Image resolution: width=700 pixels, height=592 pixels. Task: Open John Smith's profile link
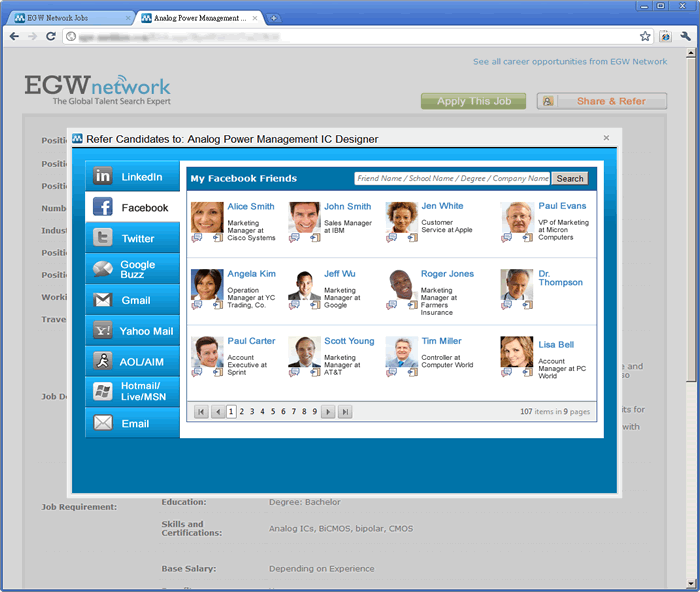pyautogui.click(x=347, y=206)
